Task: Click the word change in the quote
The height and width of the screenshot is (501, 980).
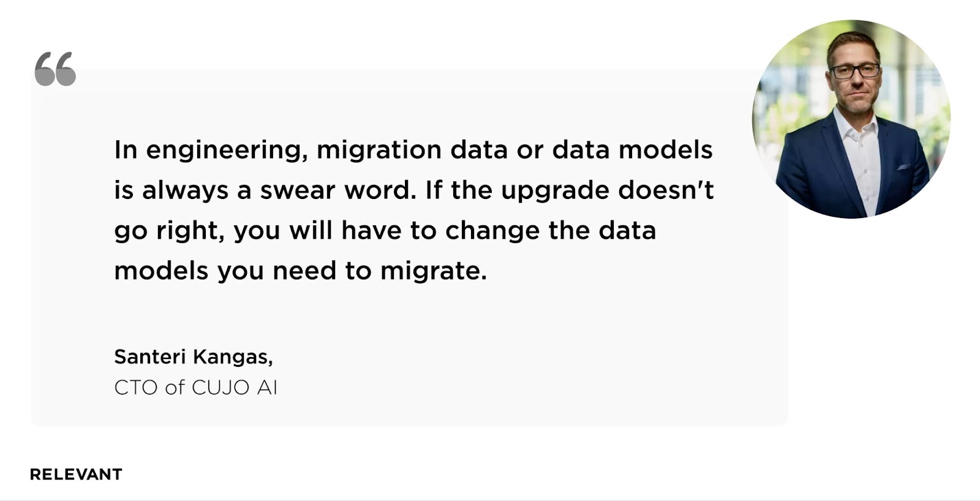Action: 492,232
